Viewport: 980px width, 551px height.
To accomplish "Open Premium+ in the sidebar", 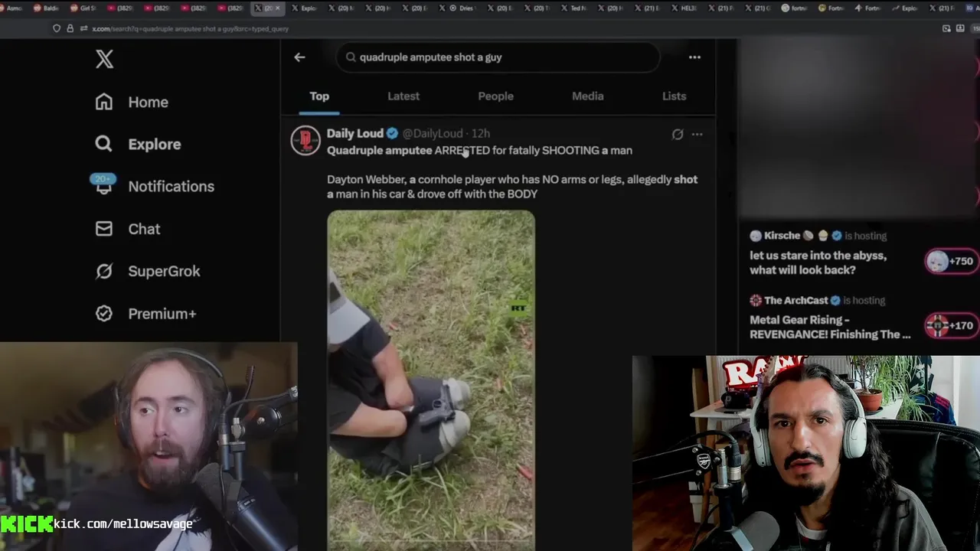I will click(145, 314).
